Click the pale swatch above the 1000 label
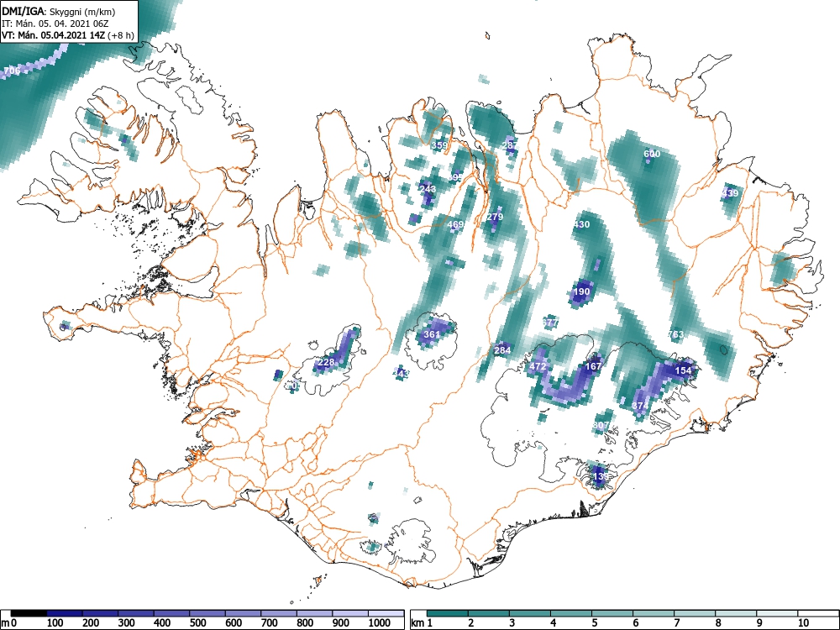The width and height of the screenshot is (840, 630). [x=386, y=613]
